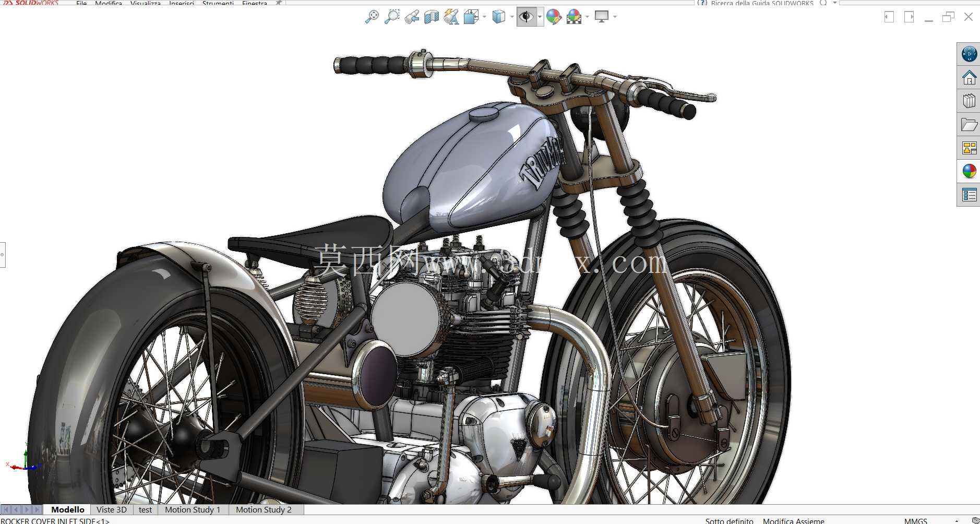Click the collapse-right pane window button

[x=909, y=17]
